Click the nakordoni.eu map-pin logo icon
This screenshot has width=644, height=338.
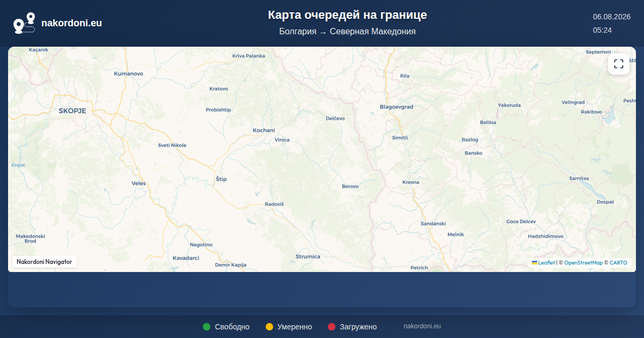click(x=24, y=23)
